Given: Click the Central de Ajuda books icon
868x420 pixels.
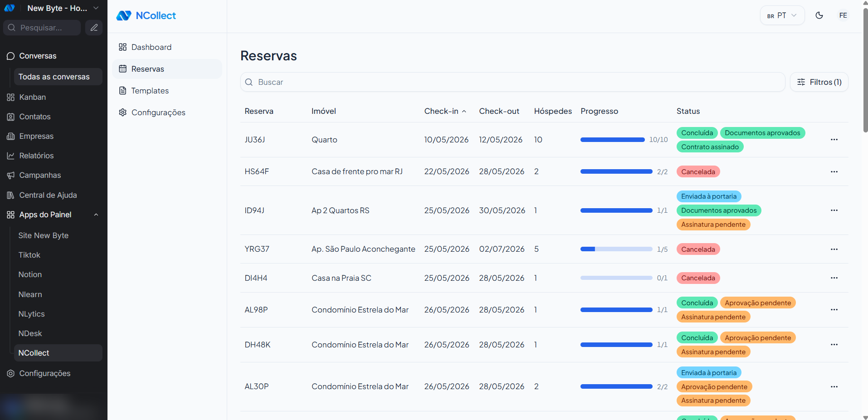Looking at the screenshot, I should [11, 195].
